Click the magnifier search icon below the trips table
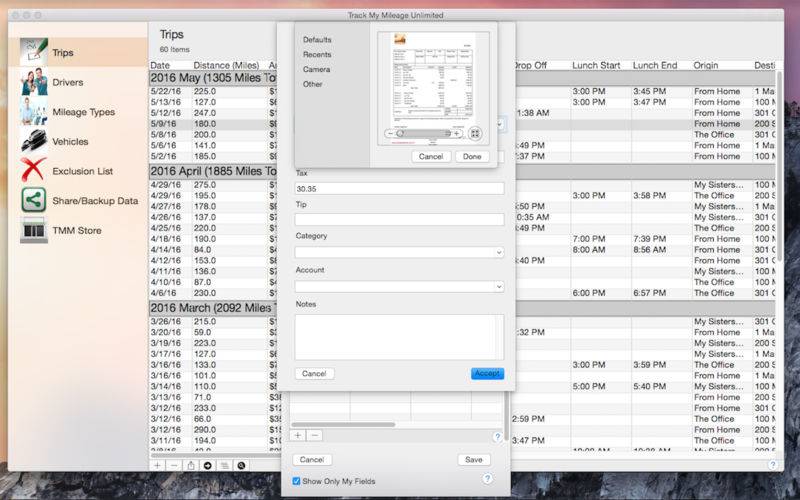This screenshot has height=500, width=800. (x=241, y=465)
